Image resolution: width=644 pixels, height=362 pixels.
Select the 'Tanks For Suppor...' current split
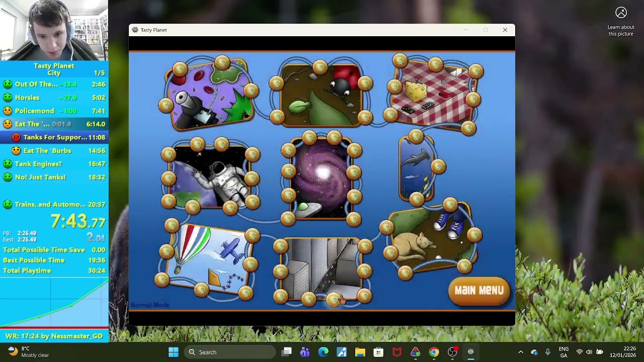tap(54, 137)
